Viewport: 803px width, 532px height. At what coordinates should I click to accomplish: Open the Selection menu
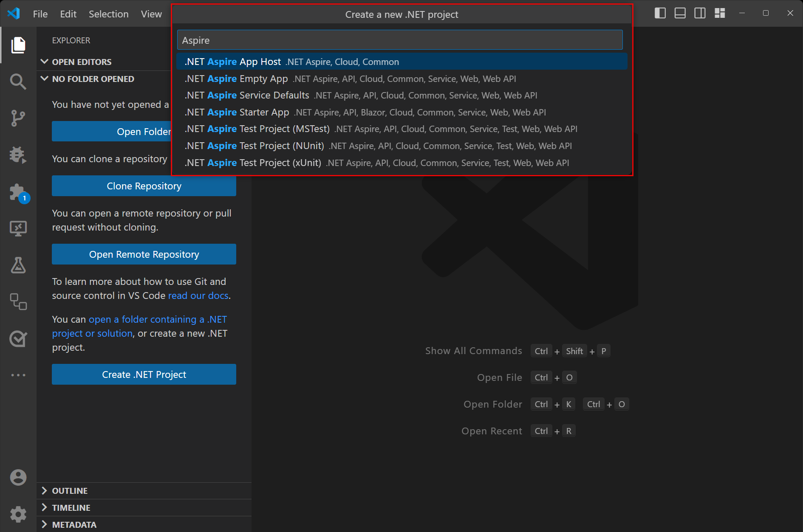tap(108, 14)
